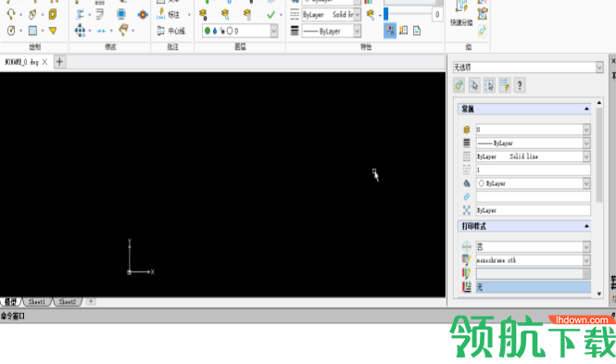This screenshot has height=364, width=616.
Task: Click the third yellow layer tool icon
Action: click(246, 15)
